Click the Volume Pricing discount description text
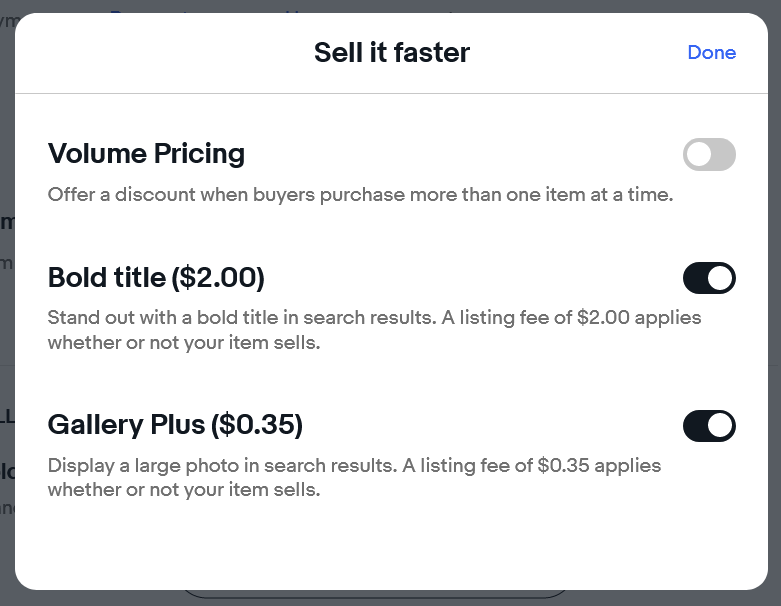The height and width of the screenshot is (606, 781). pos(360,194)
